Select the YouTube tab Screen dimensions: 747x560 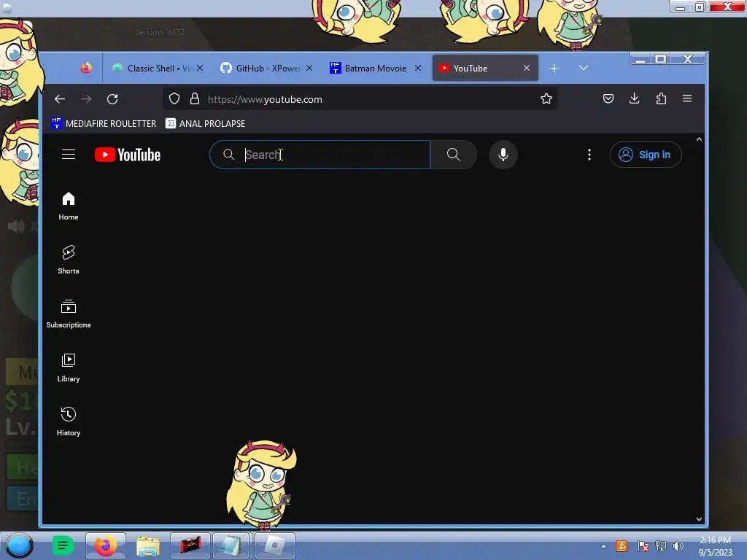click(485, 68)
